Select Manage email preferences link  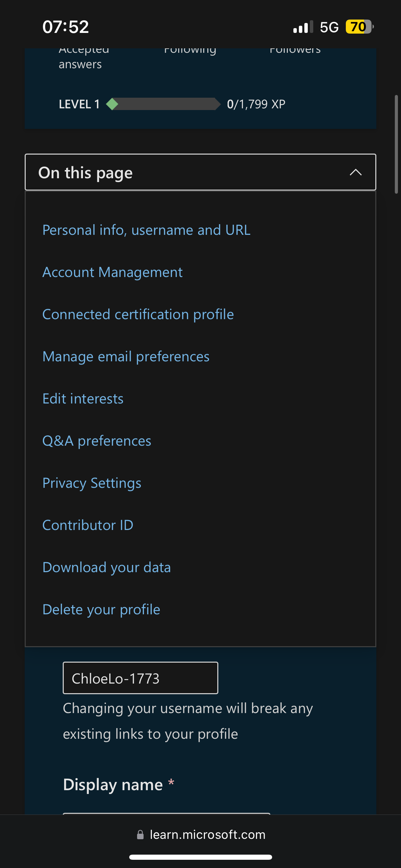click(x=126, y=357)
